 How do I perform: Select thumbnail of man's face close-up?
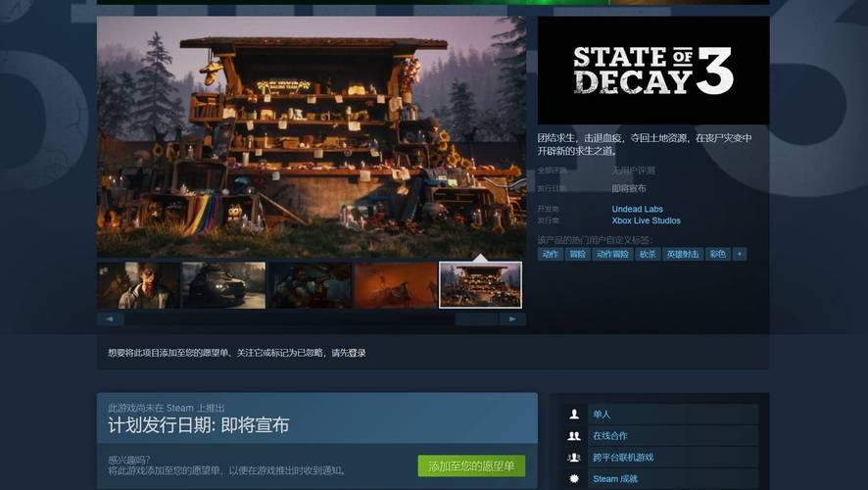[x=138, y=285]
